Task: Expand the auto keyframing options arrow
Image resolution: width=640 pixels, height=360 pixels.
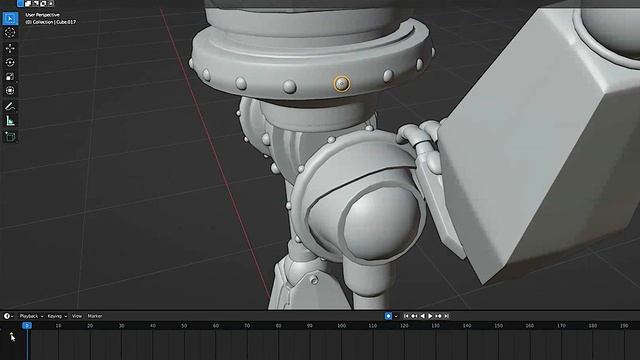Action: (396, 316)
